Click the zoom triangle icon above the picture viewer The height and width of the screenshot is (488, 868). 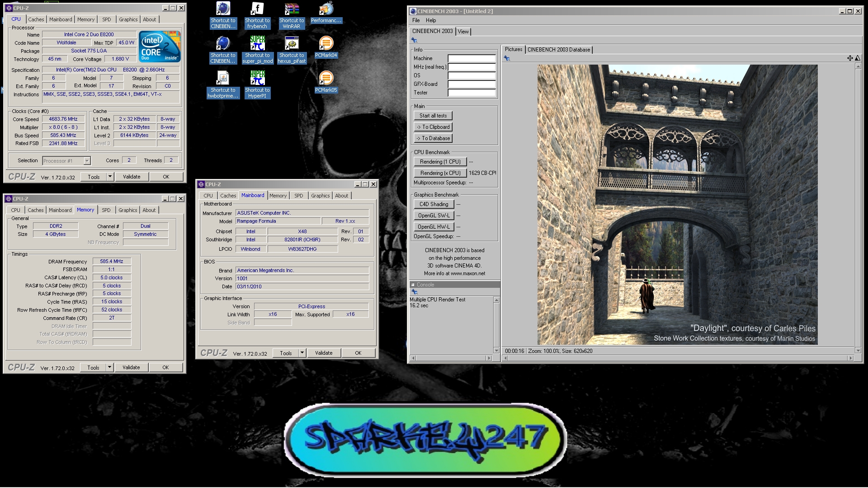pos(857,58)
